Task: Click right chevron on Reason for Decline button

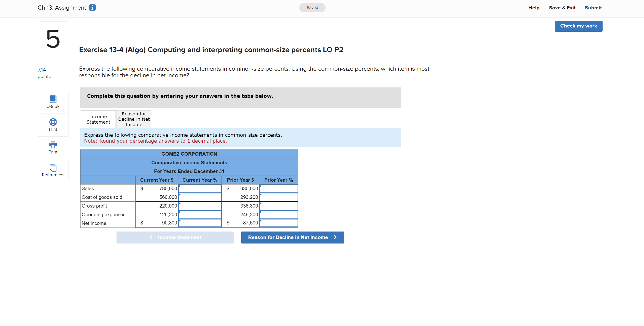Action: [335, 237]
